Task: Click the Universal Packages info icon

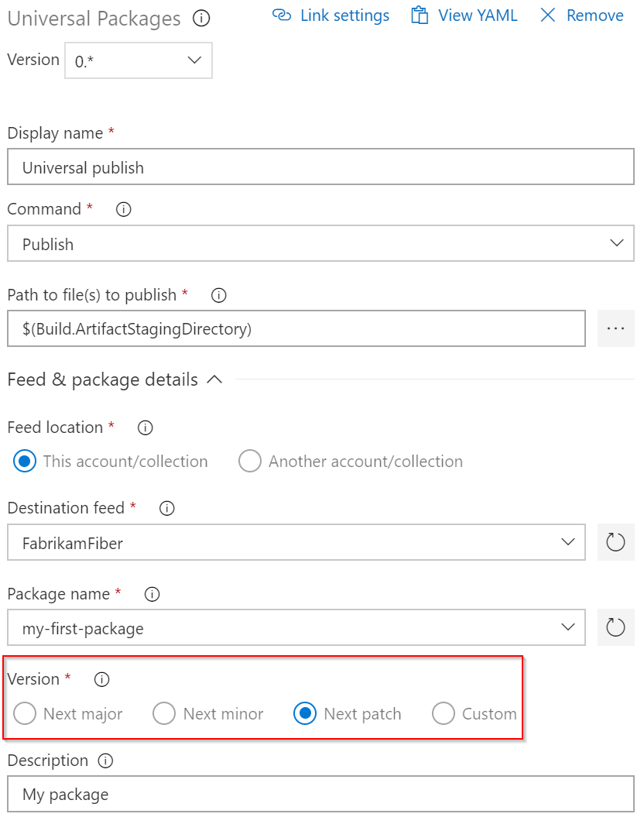Action: 201,19
